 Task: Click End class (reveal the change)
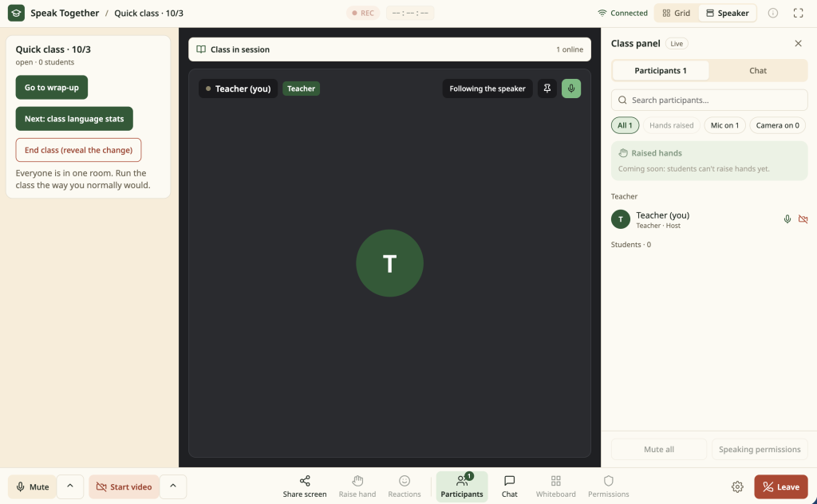coord(78,150)
